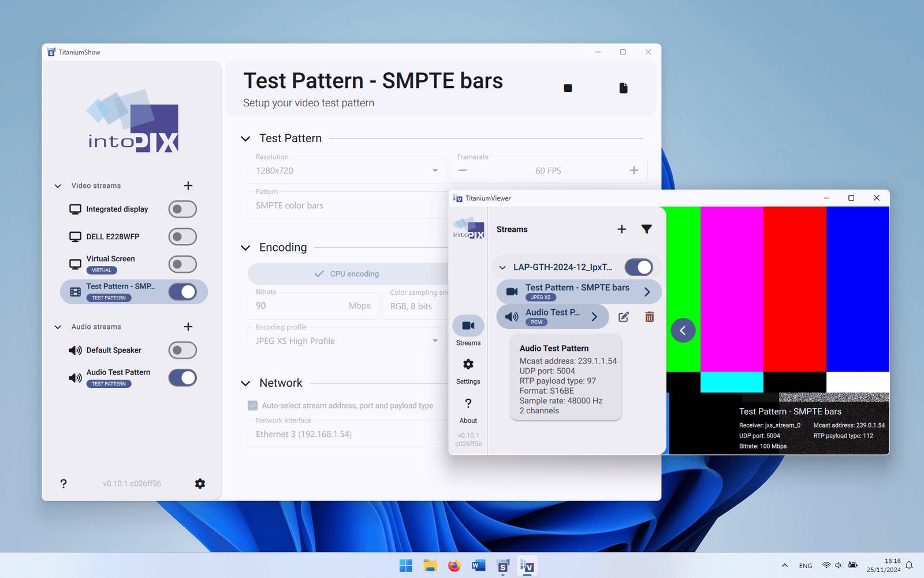The width and height of the screenshot is (924, 578).
Task: Open File Explorer from taskbar
Action: coord(430,566)
